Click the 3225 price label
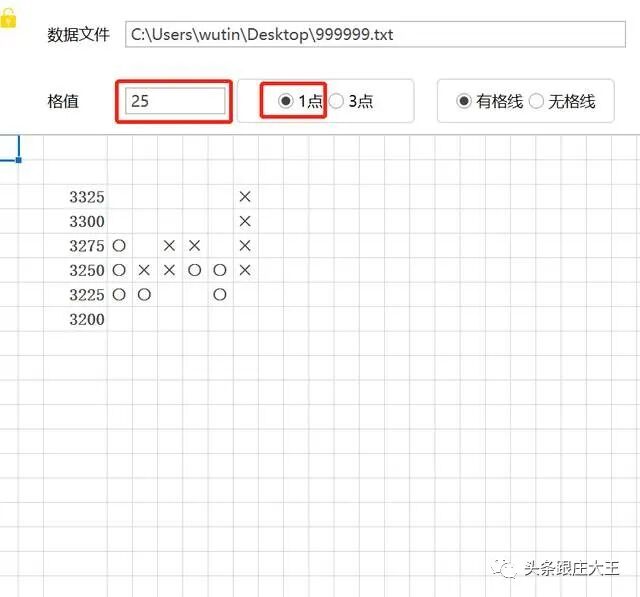 (x=87, y=295)
